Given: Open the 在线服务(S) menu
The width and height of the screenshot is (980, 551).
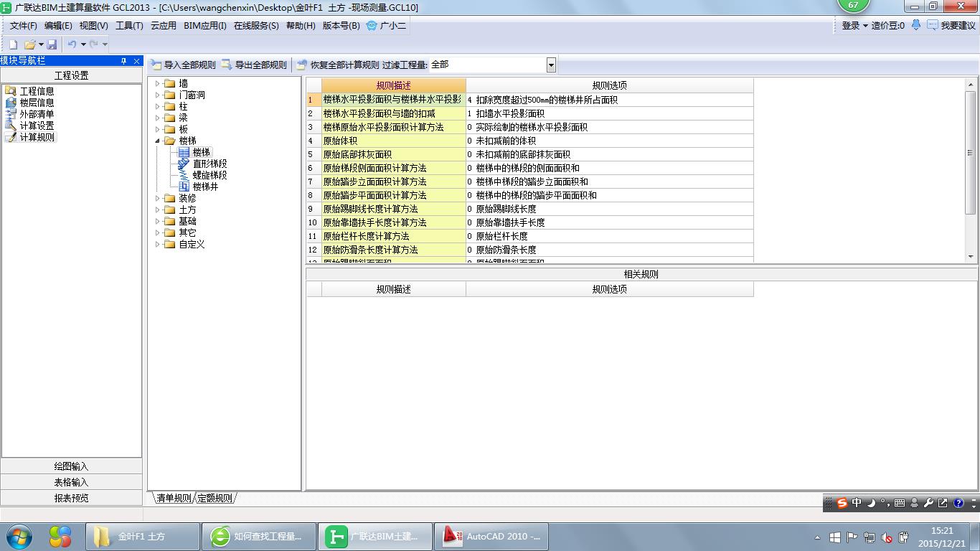Looking at the screenshot, I should 256,26.
